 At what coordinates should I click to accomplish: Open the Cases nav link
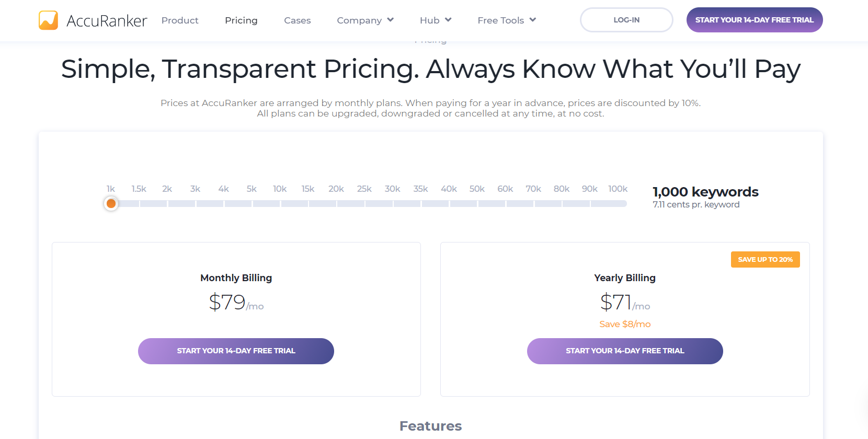pyautogui.click(x=298, y=20)
